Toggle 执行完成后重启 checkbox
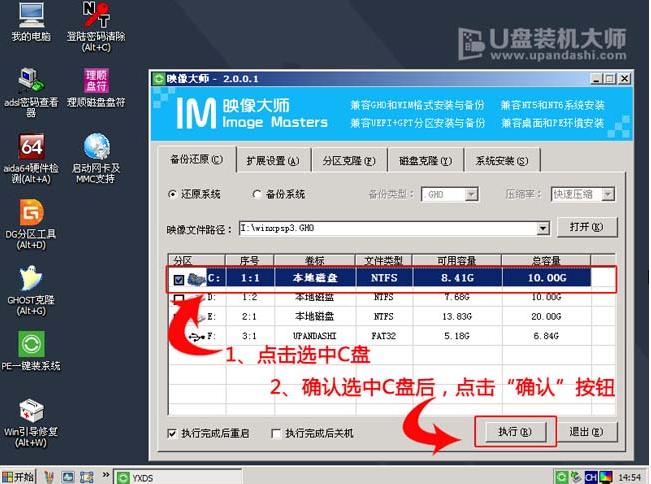This screenshot has width=651, height=484. point(173,433)
